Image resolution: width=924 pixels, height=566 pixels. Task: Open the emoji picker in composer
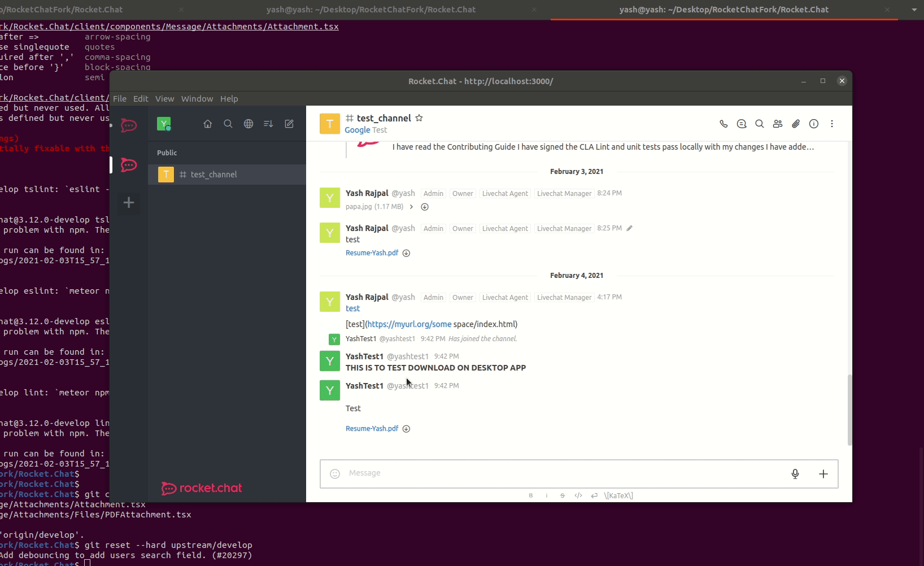[x=335, y=474]
